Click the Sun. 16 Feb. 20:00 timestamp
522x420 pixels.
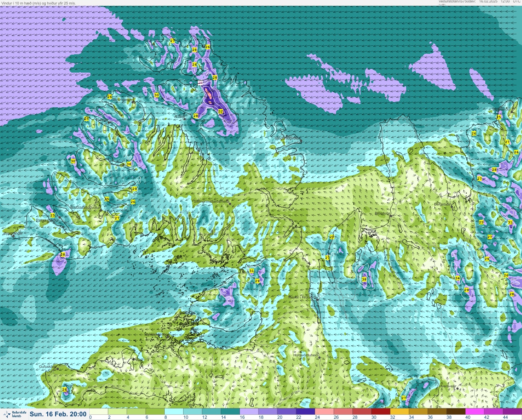click(x=58, y=414)
